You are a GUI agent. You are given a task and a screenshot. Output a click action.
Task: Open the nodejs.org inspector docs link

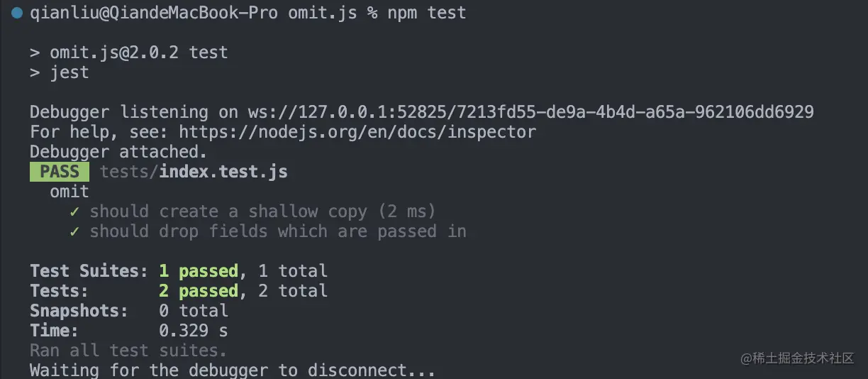[357, 131]
